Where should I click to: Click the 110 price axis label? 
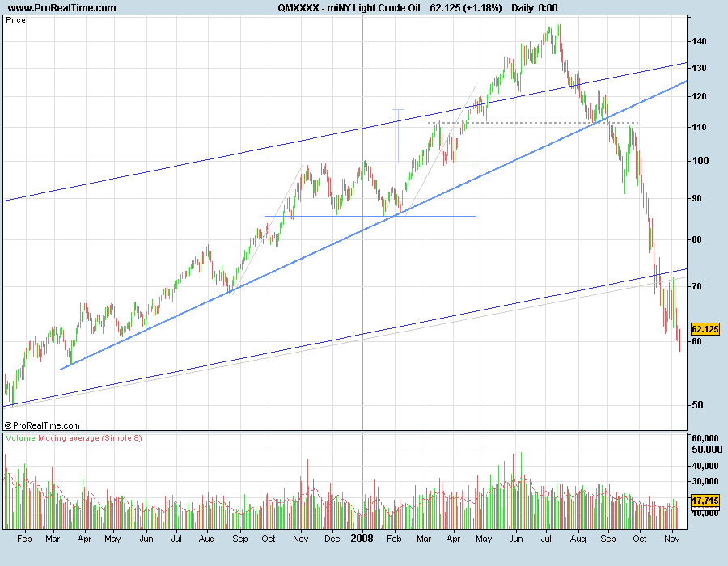699,127
